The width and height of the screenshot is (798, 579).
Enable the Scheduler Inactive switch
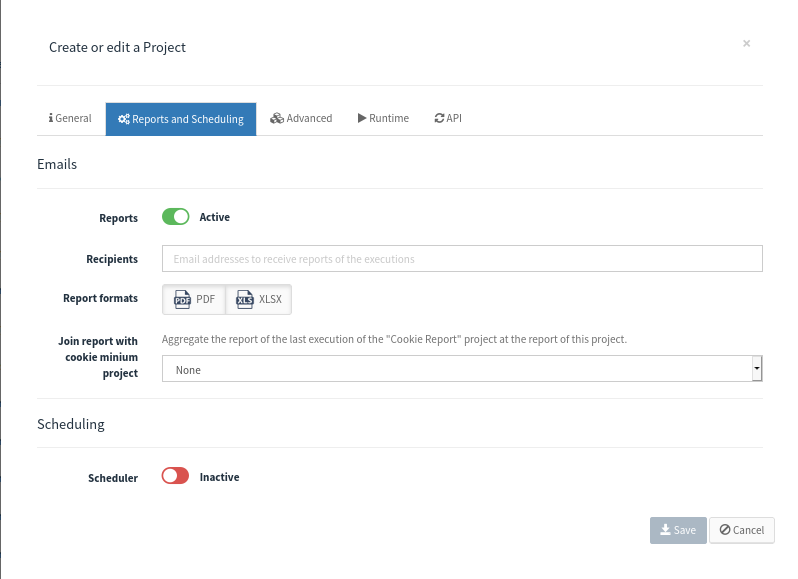(176, 476)
